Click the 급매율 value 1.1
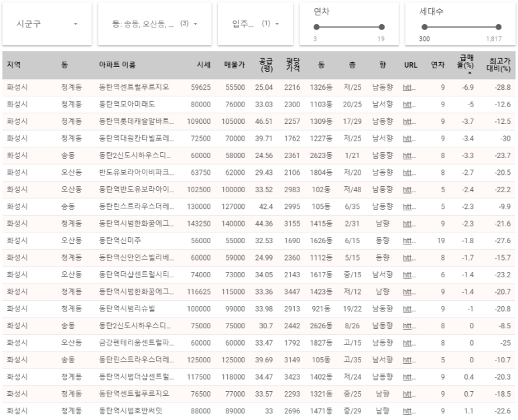The image size is (518, 420). [x=469, y=411]
